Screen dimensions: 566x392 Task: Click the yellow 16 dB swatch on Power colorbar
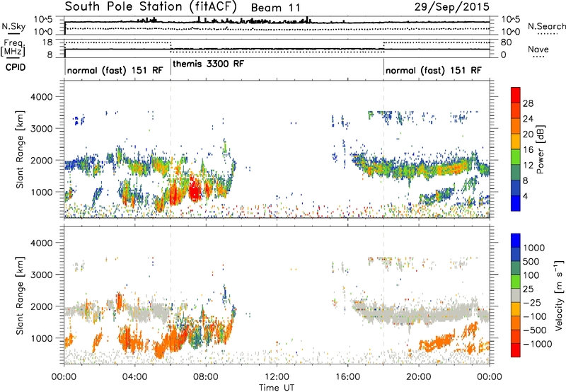click(x=516, y=142)
